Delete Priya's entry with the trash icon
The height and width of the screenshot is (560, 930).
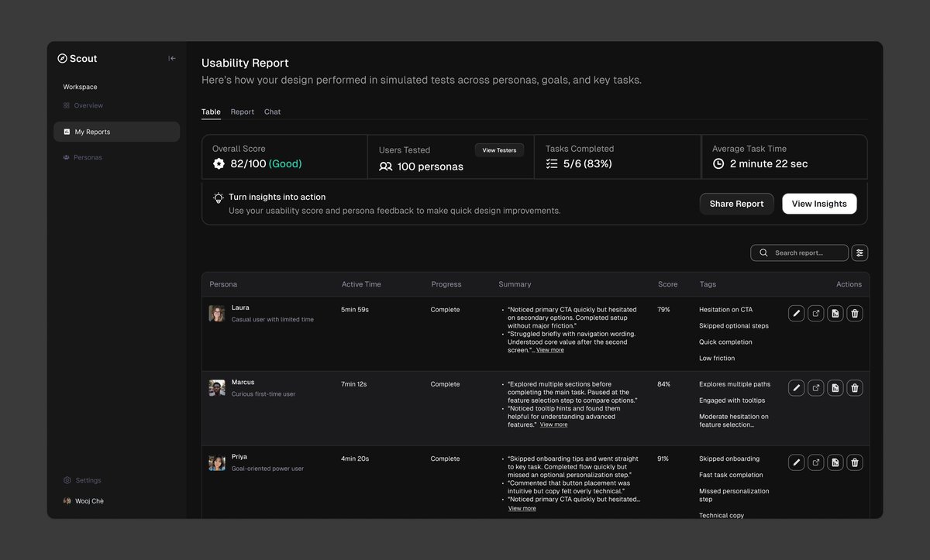click(x=854, y=462)
